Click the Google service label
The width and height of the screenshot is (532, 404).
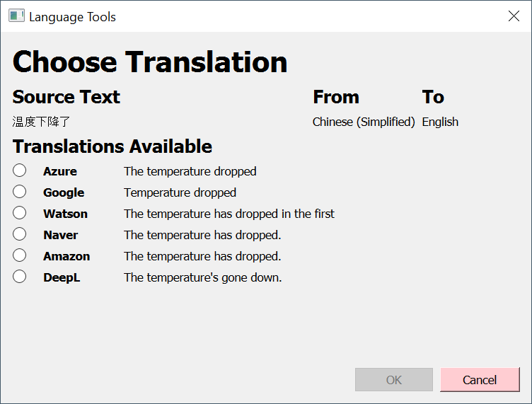coord(64,192)
